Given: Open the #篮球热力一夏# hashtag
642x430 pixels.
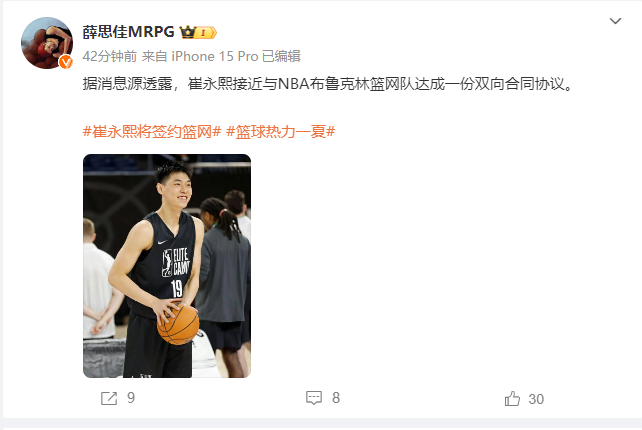Looking at the screenshot, I should (280, 132).
